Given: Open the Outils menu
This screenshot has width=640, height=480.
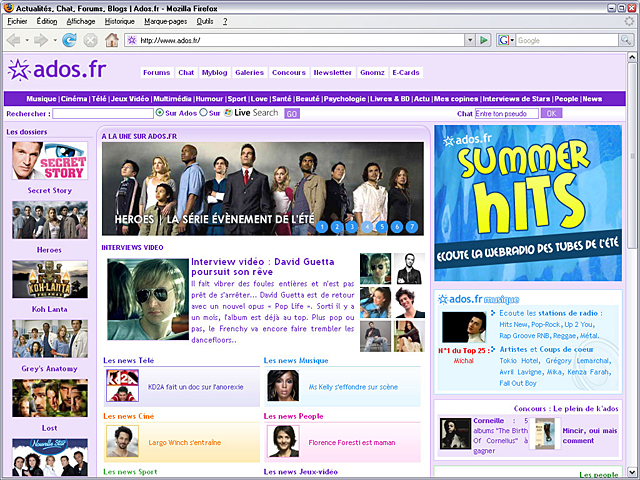Looking at the screenshot, I should pos(205,21).
